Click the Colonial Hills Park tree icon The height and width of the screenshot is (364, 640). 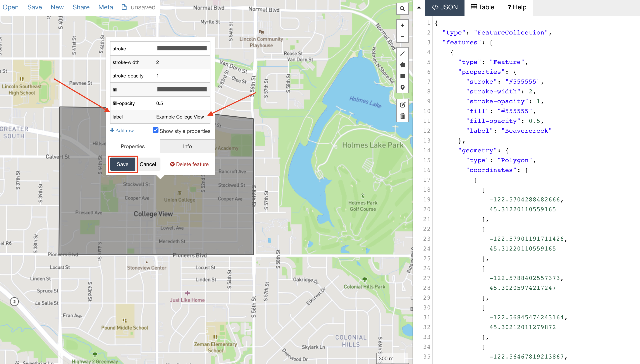coord(365,280)
